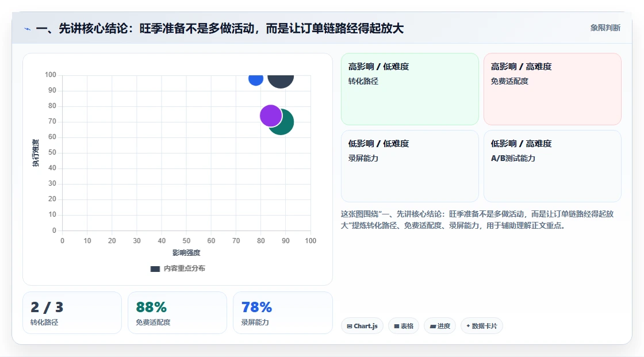Click the 50 label on the x-axis
Viewport: 644px width, 357px height.
pos(186,241)
